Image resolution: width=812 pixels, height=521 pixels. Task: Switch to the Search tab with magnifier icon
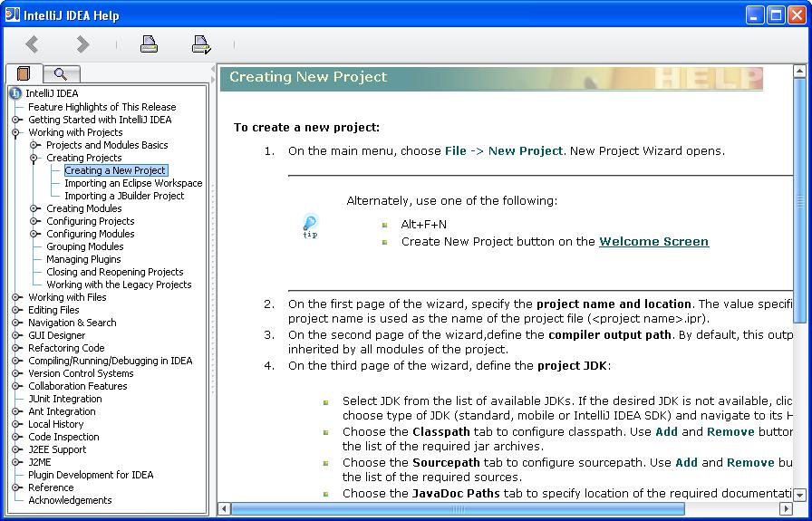[x=61, y=73]
